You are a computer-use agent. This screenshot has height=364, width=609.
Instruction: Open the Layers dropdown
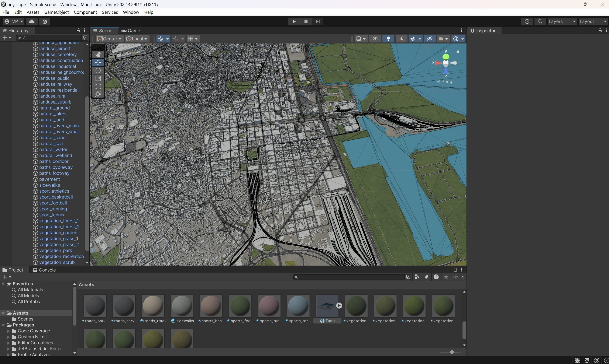562,22
